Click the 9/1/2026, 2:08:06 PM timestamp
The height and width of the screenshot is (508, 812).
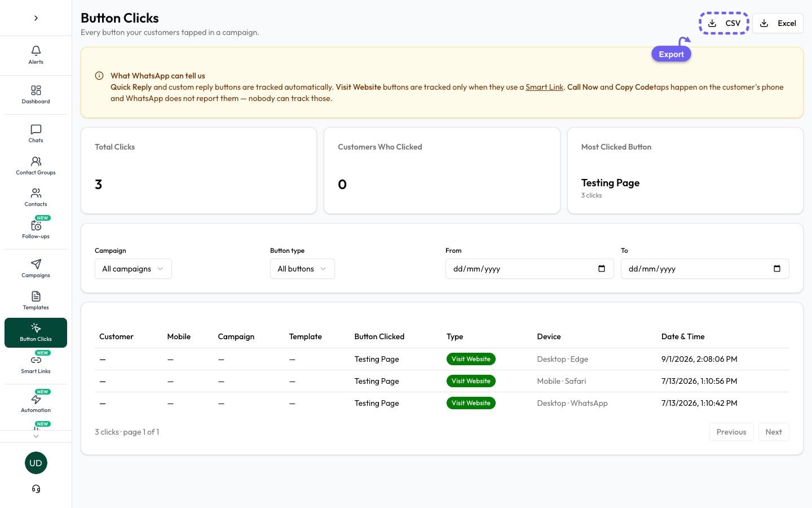click(x=699, y=359)
